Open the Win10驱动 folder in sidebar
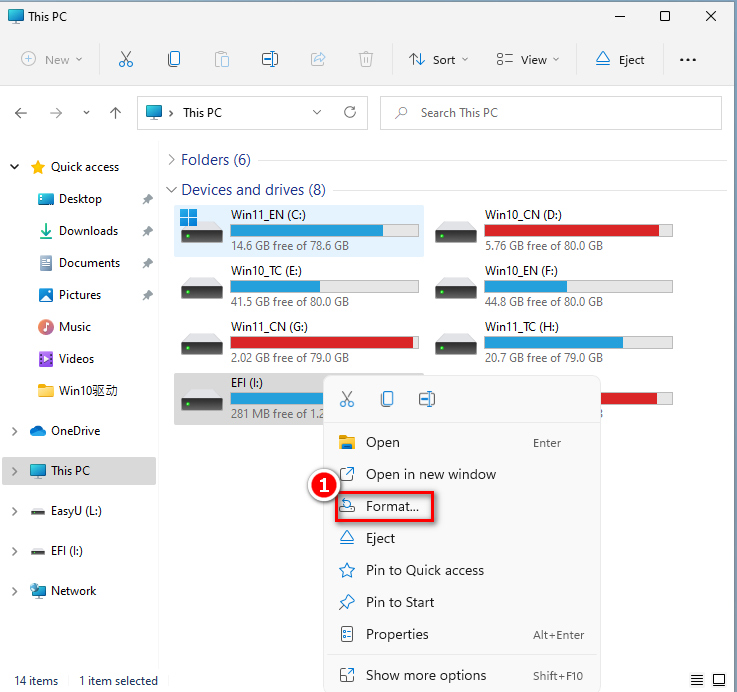This screenshot has height=692, width=737. point(87,391)
